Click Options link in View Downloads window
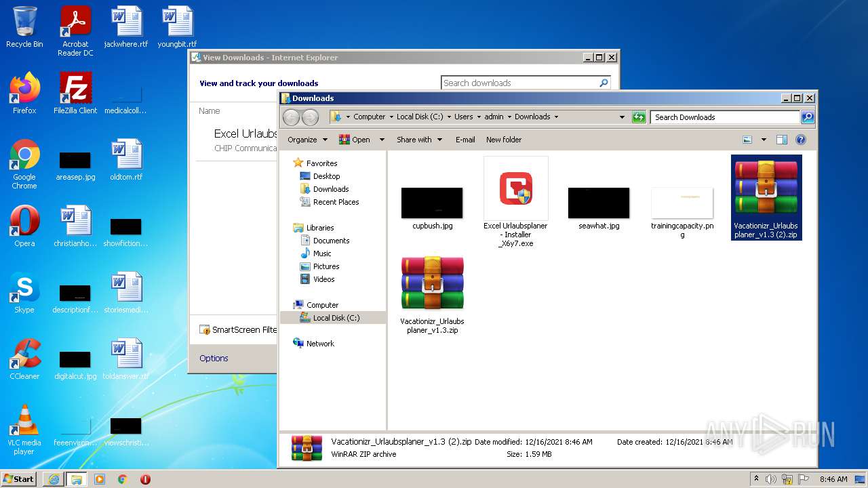 (x=214, y=359)
